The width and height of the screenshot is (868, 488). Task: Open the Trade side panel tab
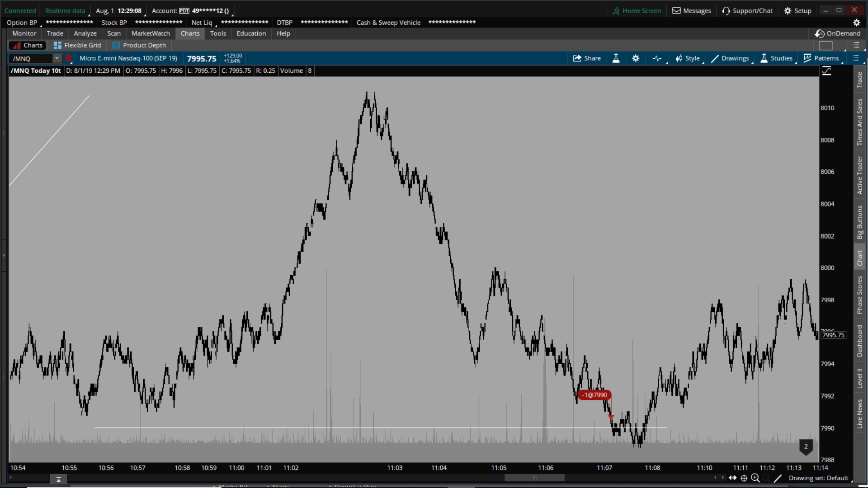[x=859, y=80]
